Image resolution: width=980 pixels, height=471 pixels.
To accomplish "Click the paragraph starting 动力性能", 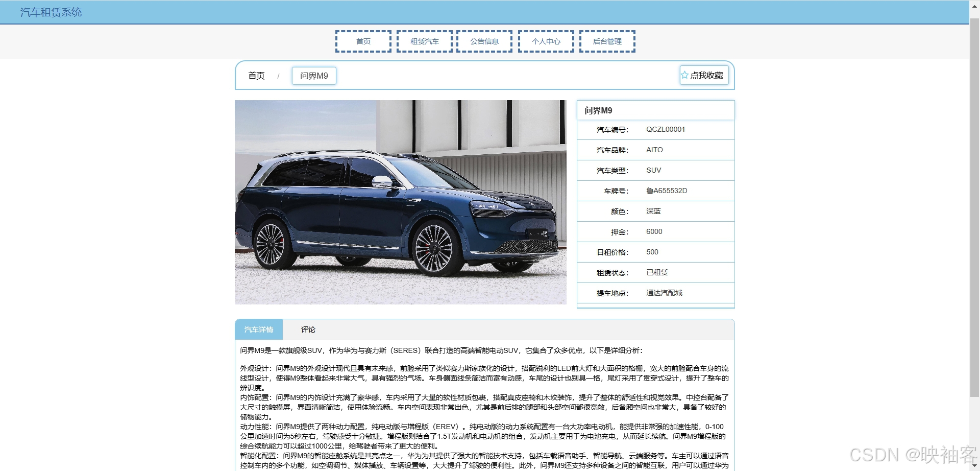I will [483, 436].
